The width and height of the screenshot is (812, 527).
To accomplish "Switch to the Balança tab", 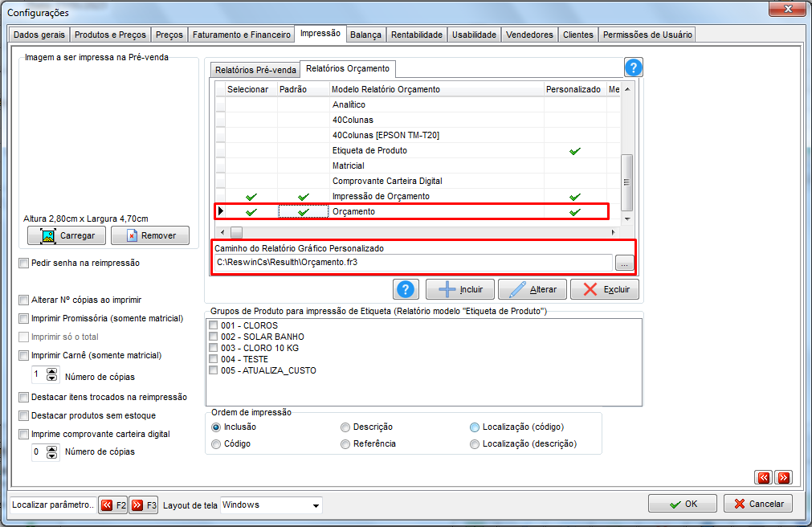I will (365, 35).
